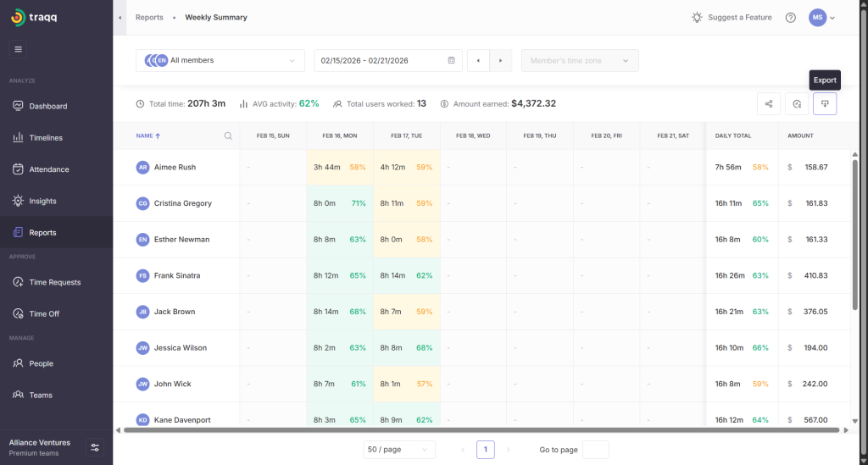Viewport: 868px width, 465px height.
Task: Go to the next week arrow
Action: pyautogui.click(x=501, y=60)
